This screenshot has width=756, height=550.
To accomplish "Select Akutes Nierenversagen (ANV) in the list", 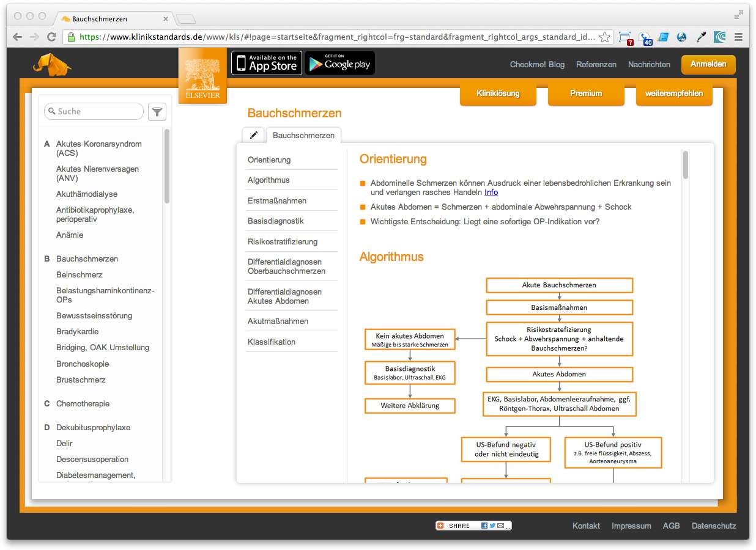I will click(98, 174).
